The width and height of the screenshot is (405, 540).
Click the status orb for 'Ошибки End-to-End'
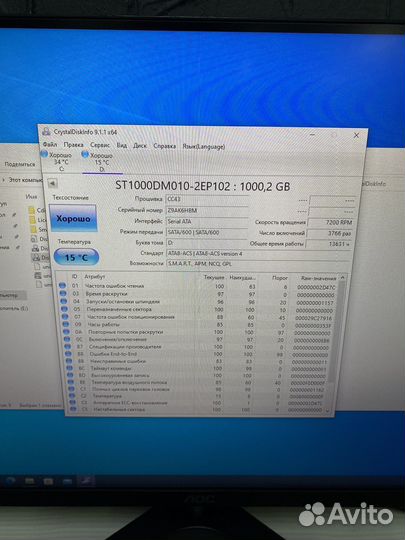click(x=69, y=354)
